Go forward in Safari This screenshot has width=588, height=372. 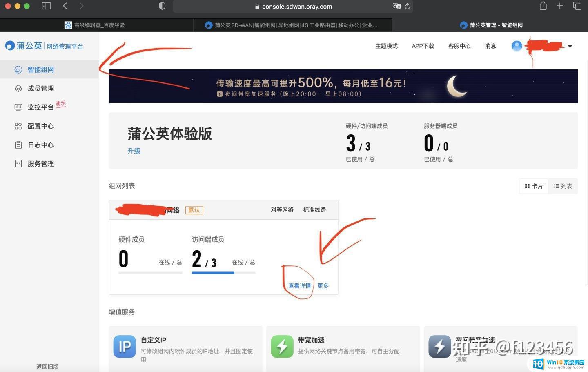81,6
